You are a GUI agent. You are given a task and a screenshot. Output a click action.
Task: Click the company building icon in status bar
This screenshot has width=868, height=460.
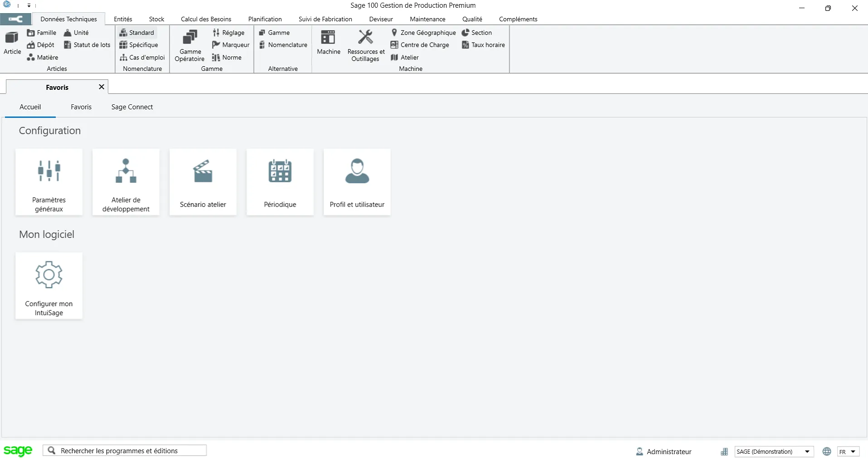tap(724, 451)
